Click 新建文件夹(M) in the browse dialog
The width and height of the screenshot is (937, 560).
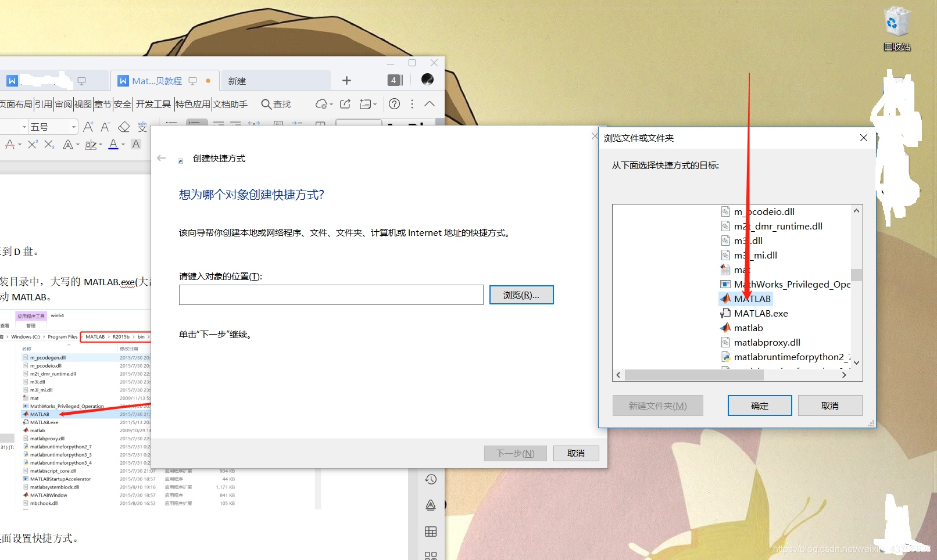[657, 405]
